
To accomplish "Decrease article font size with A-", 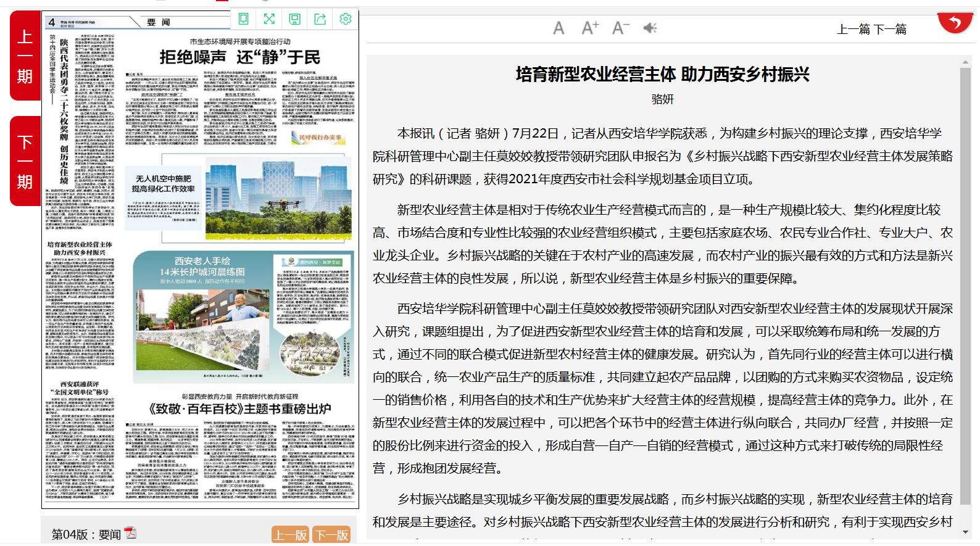I will (620, 28).
